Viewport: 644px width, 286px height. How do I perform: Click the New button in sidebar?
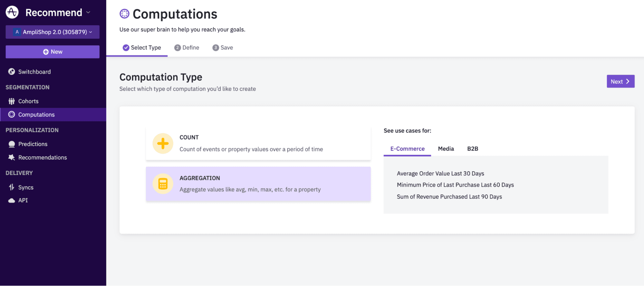[x=53, y=52]
